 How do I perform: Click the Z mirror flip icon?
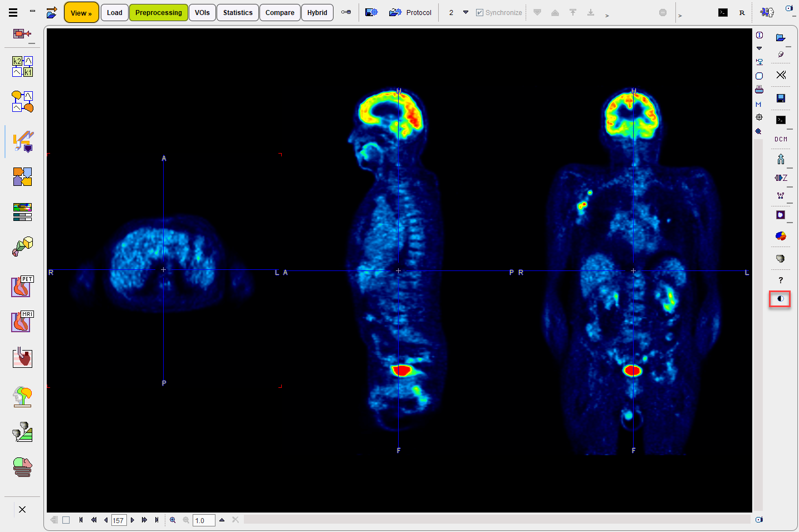[781, 178]
